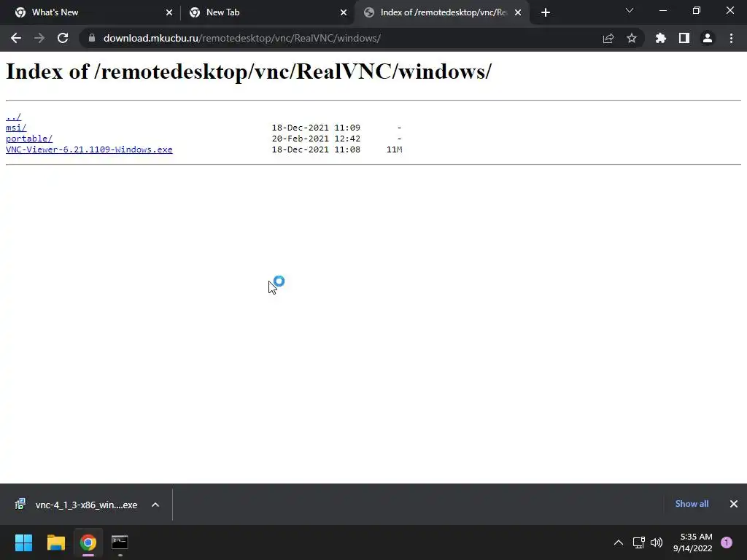
Task: Click the Chrome taskbar icon
Action: pos(88,542)
